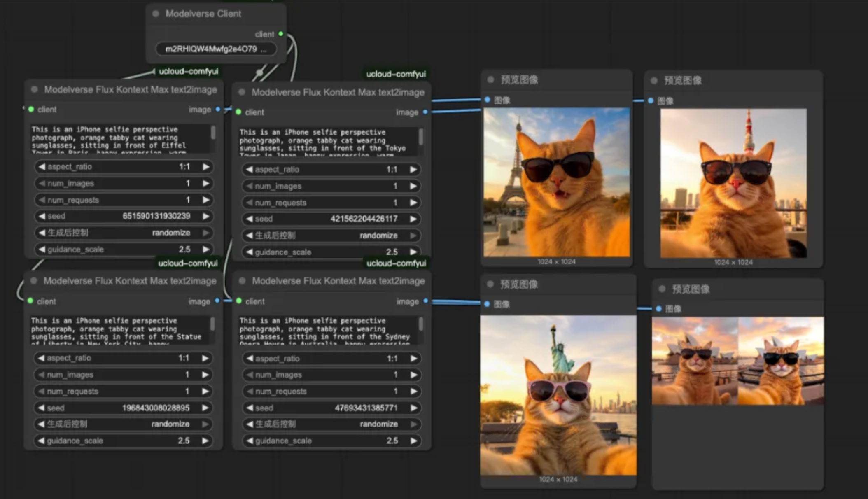Image resolution: width=868 pixels, height=499 pixels.
Task: Open the 生成后控制 randomize dropdown in the Eiffel node
Action: (124, 233)
